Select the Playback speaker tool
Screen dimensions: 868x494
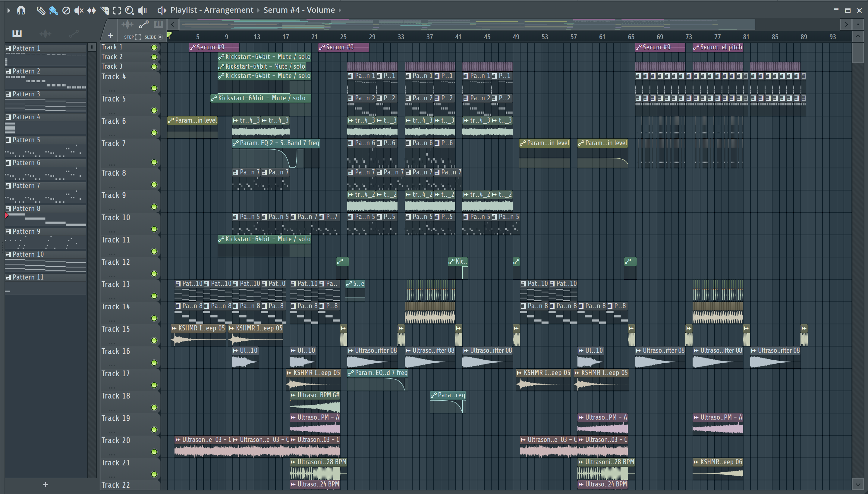click(x=142, y=11)
